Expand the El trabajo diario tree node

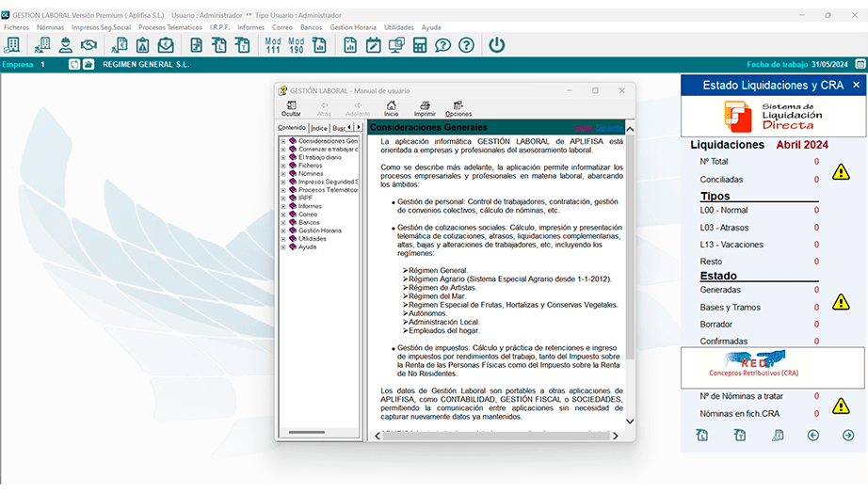pos(283,158)
